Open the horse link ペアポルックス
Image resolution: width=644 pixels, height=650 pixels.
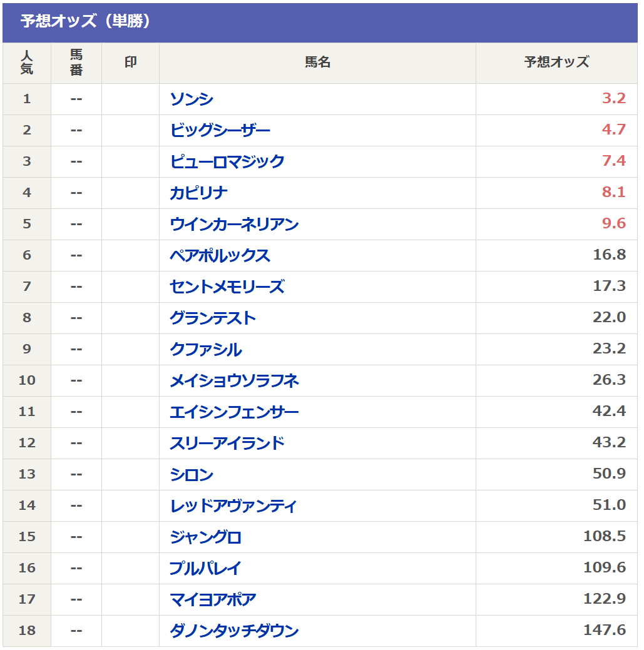[x=220, y=255]
